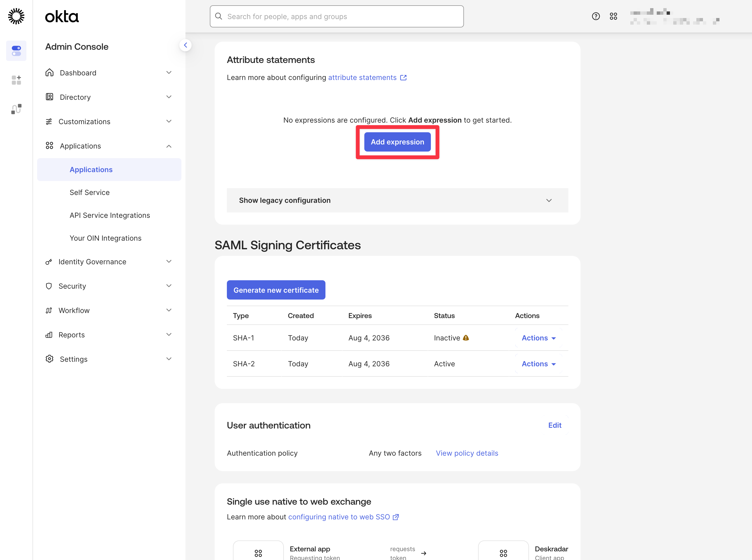Open configuring native to web SSO link

click(x=343, y=517)
